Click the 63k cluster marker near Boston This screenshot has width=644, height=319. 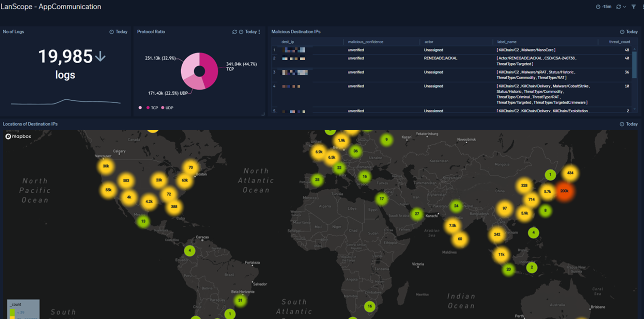tap(185, 180)
